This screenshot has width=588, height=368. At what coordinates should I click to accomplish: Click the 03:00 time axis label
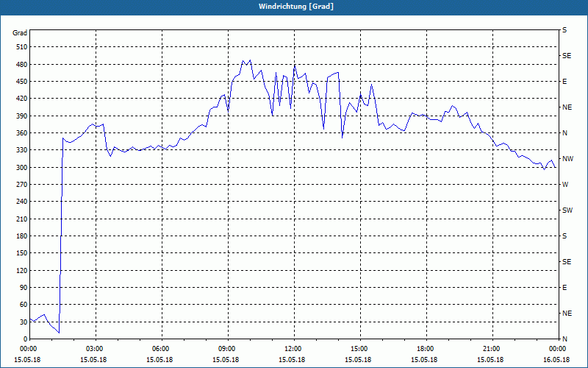click(x=93, y=348)
